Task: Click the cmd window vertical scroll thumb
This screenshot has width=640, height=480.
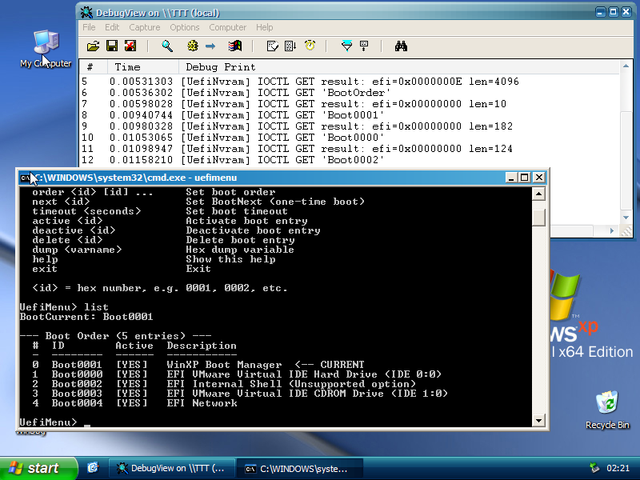Action: pyautogui.click(x=539, y=217)
